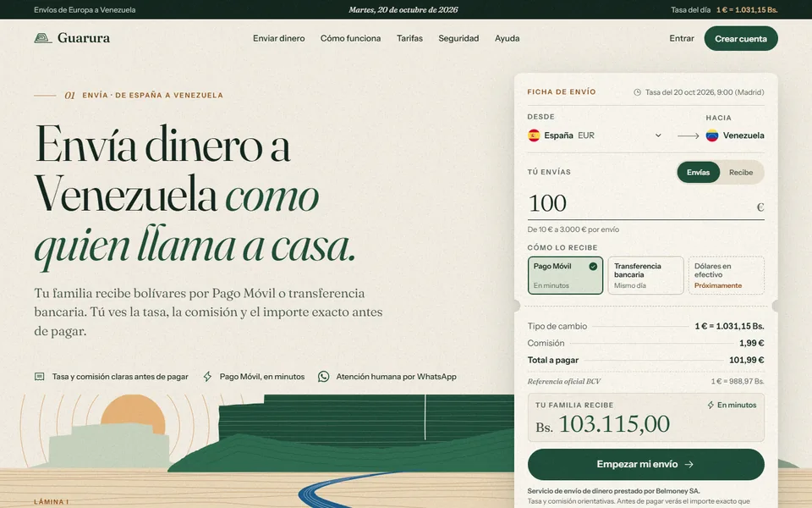Screen dimensions: 812x508
Task: Click the total value '101,99 €'
Action: pyautogui.click(x=746, y=361)
